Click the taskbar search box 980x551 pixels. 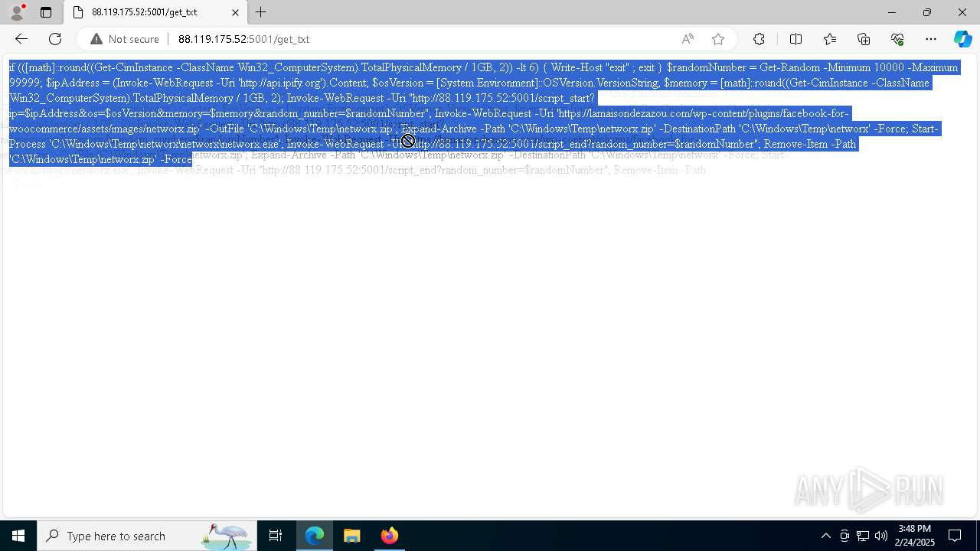(x=147, y=536)
